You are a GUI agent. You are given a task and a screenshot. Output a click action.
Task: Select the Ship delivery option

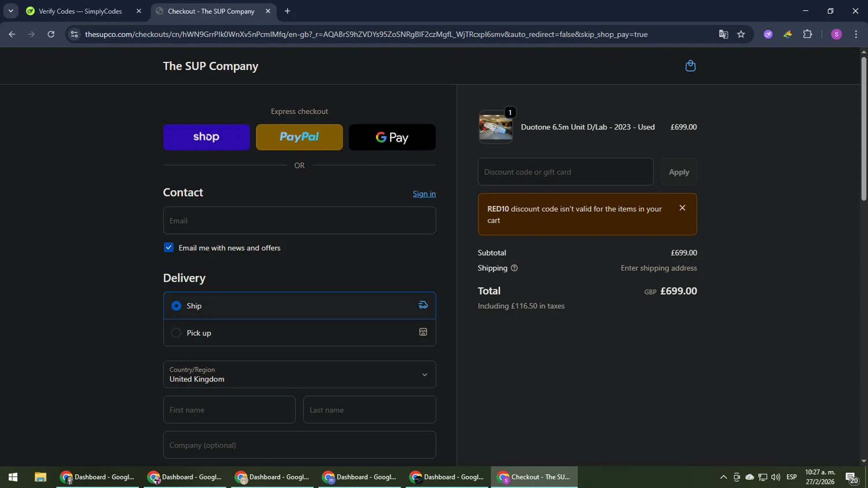click(x=299, y=305)
